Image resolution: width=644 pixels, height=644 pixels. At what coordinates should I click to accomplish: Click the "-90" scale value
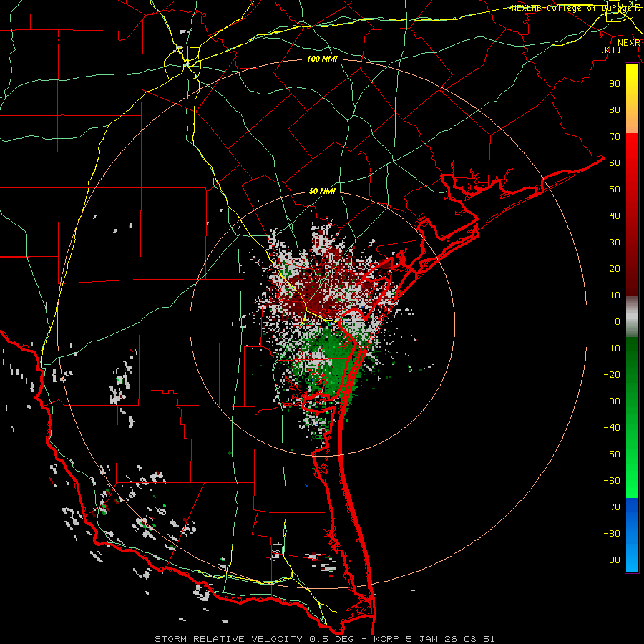click(x=612, y=560)
